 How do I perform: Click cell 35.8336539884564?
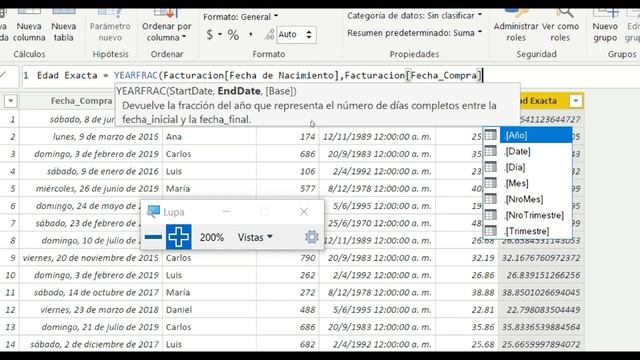(541, 327)
